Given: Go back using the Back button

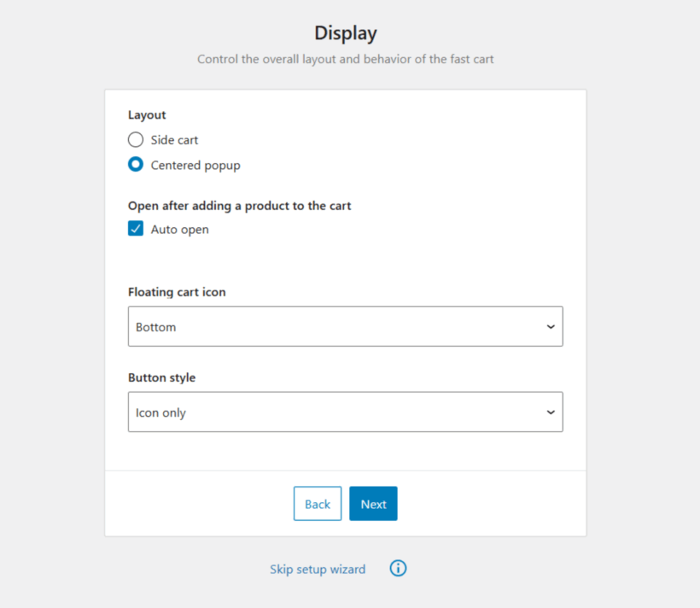Looking at the screenshot, I should 317,503.
